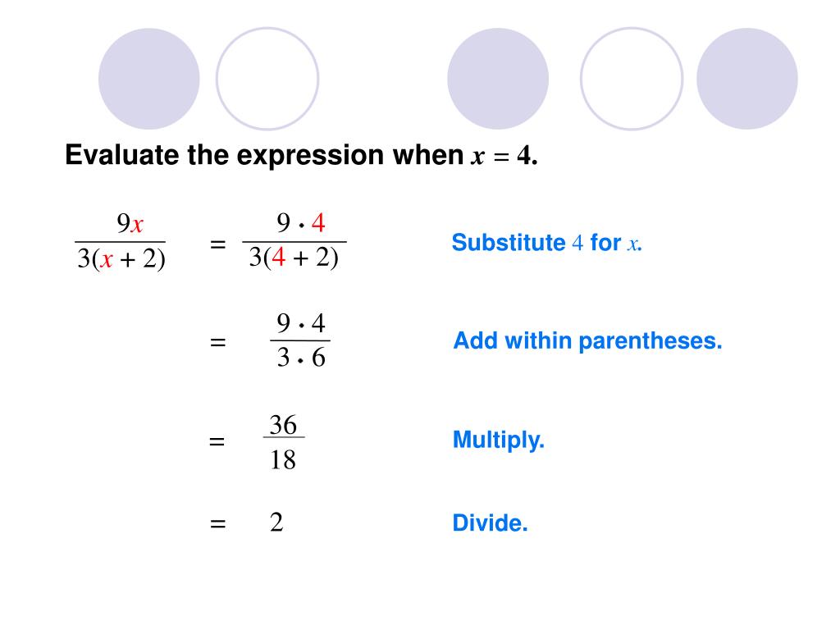Click the middle filled lavender circle
The width and height of the screenshot is (840, 630).
[x=498, y=79]
